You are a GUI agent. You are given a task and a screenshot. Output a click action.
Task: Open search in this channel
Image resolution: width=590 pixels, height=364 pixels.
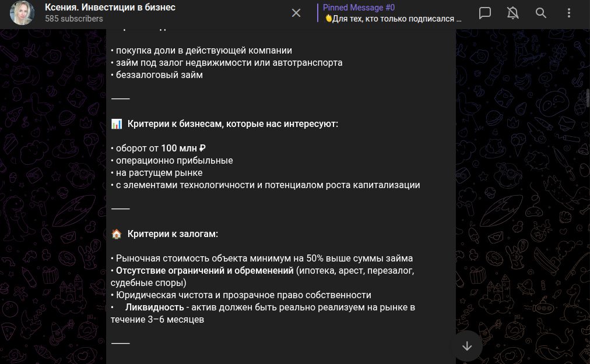pos(541,13)
